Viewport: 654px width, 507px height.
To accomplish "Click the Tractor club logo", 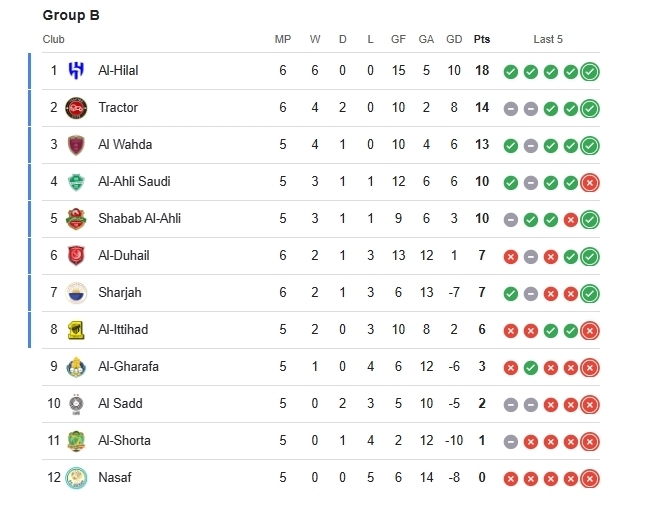I will pyautogui.click(x=76, y=108).
